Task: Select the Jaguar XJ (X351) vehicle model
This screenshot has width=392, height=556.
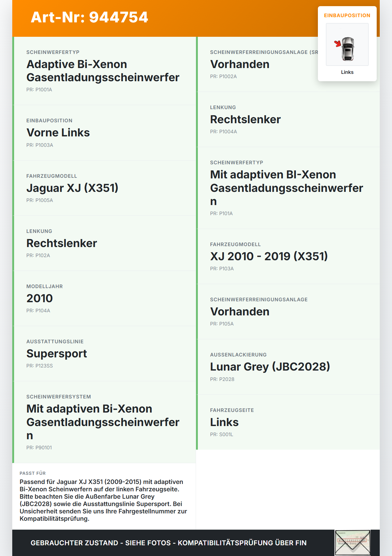Action: click(72, 188)
